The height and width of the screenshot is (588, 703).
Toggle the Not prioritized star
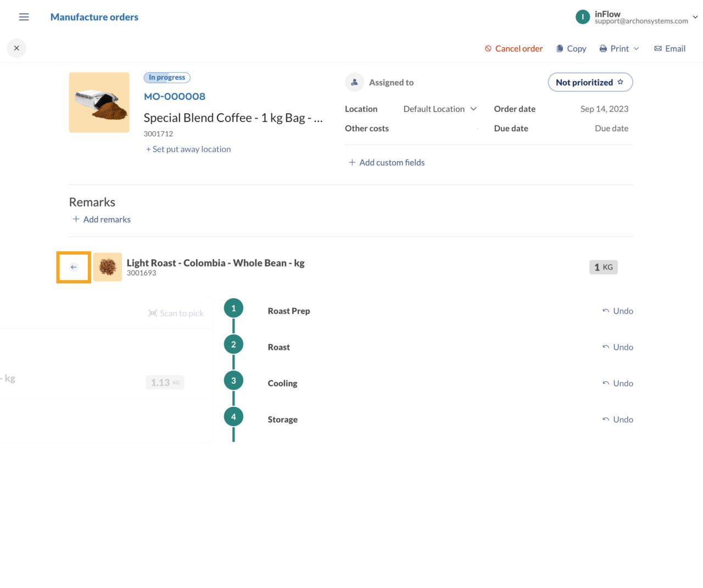[621, 82]
